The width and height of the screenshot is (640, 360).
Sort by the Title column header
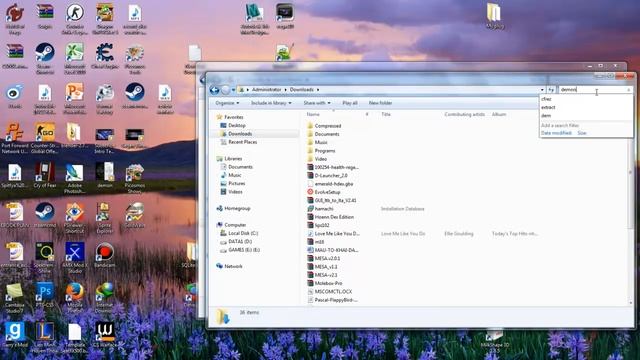pyautogui.click(x=386, y=114)
